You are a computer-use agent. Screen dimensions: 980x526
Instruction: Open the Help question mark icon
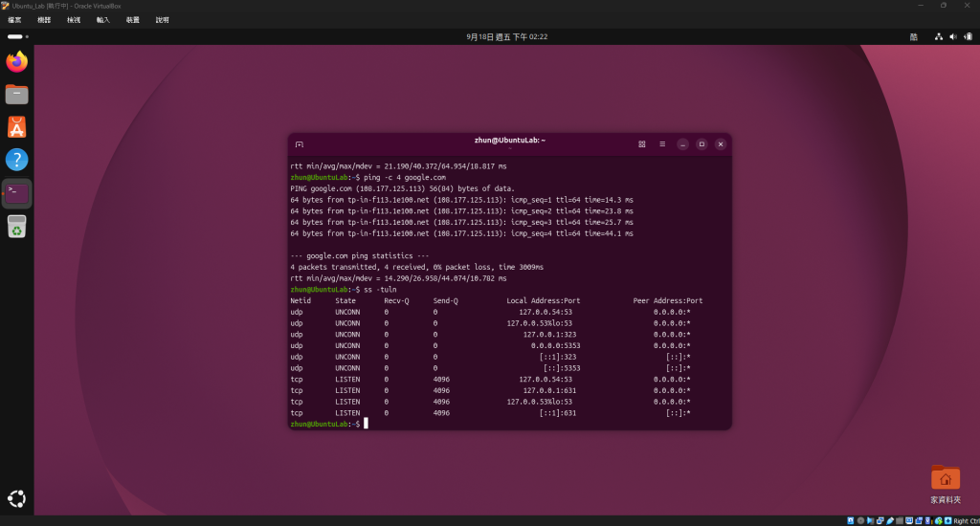pos(17,160)
